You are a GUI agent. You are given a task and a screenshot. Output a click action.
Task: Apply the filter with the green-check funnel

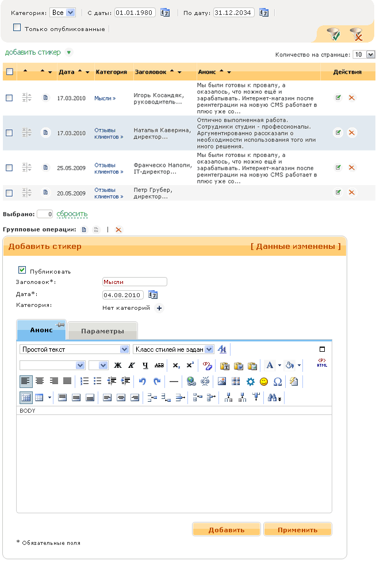tap(333, 34)
